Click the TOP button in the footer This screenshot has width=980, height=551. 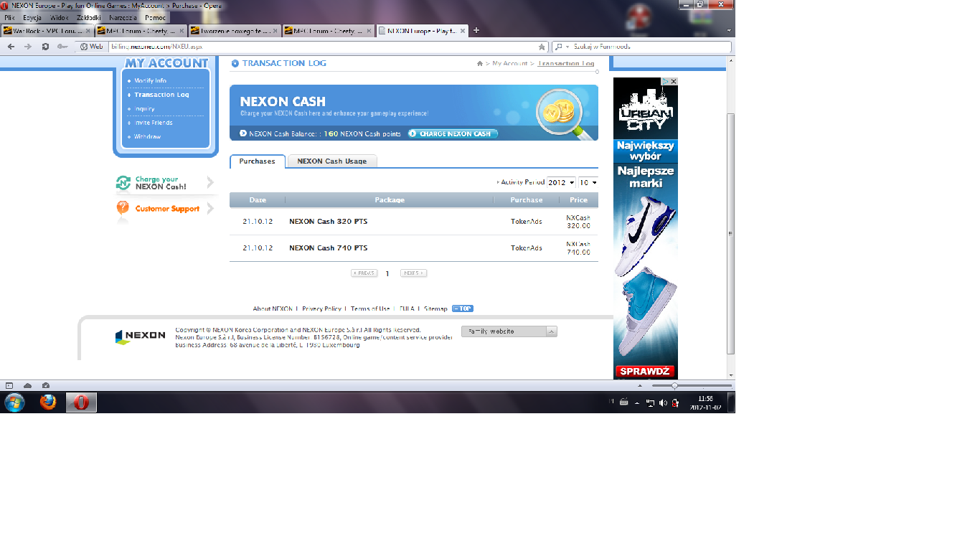click(463, 309)
